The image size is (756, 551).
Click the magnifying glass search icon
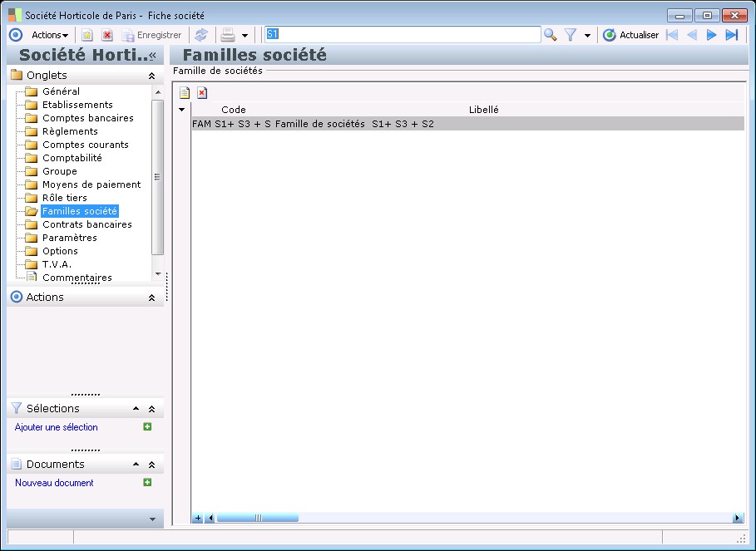pos(550,35)
